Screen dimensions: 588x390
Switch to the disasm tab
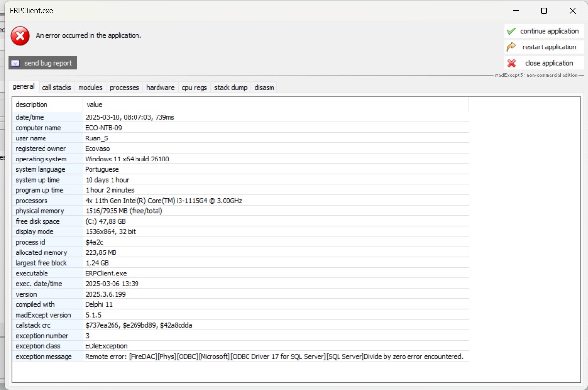point(264,87)
